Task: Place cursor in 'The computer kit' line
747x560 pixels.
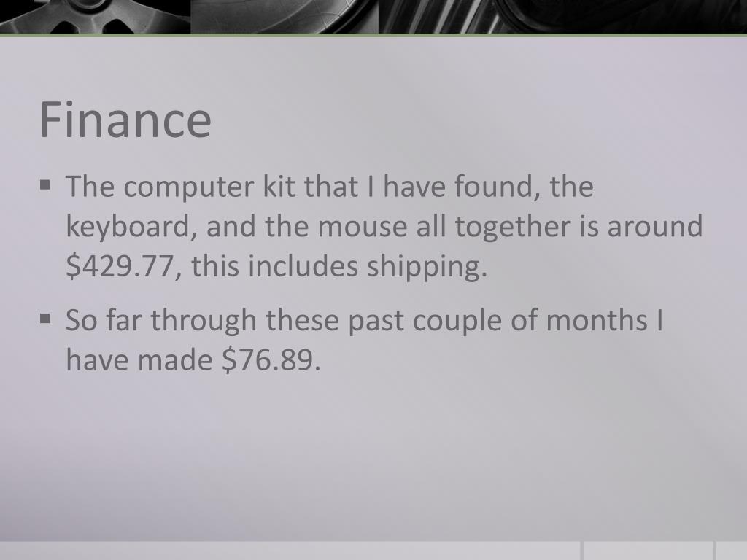Action: coord(330,186)
